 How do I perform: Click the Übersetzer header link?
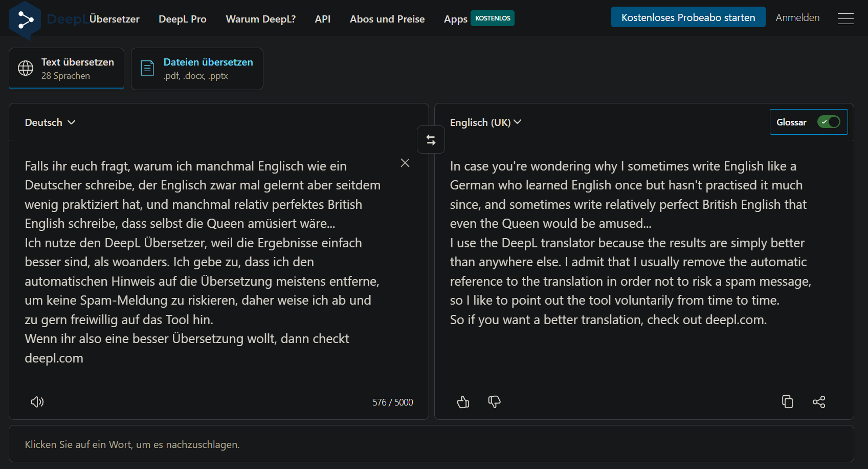coord(114,19)
